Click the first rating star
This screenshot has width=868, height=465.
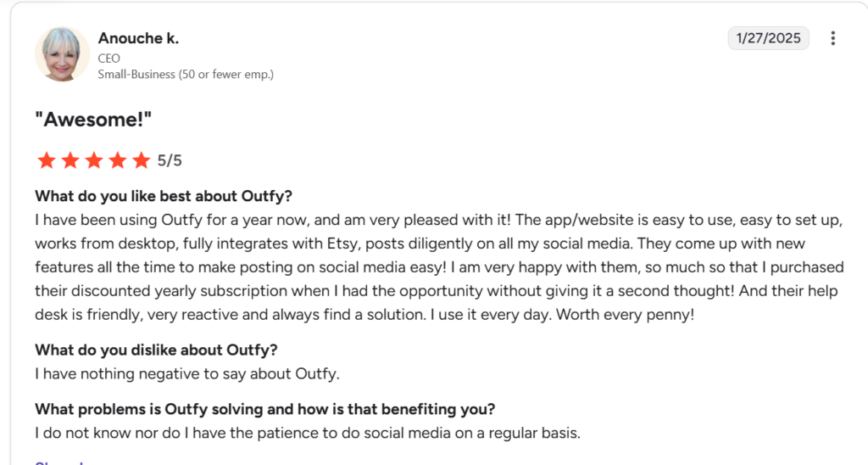[x=46, y=160]
